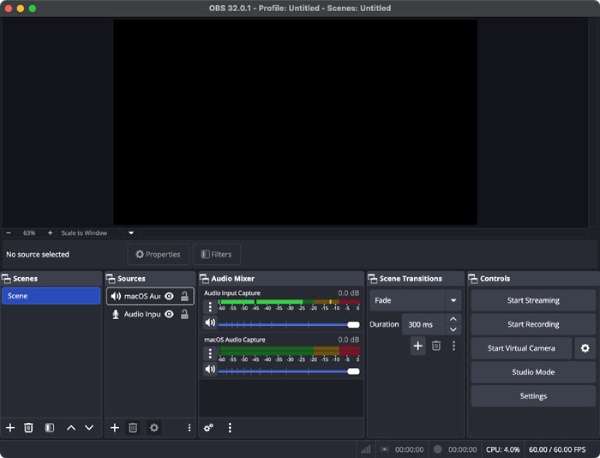This screenshot has height=458, width=600.
Task: Zoom out preview with minus icon
Action: pos(8,233)
